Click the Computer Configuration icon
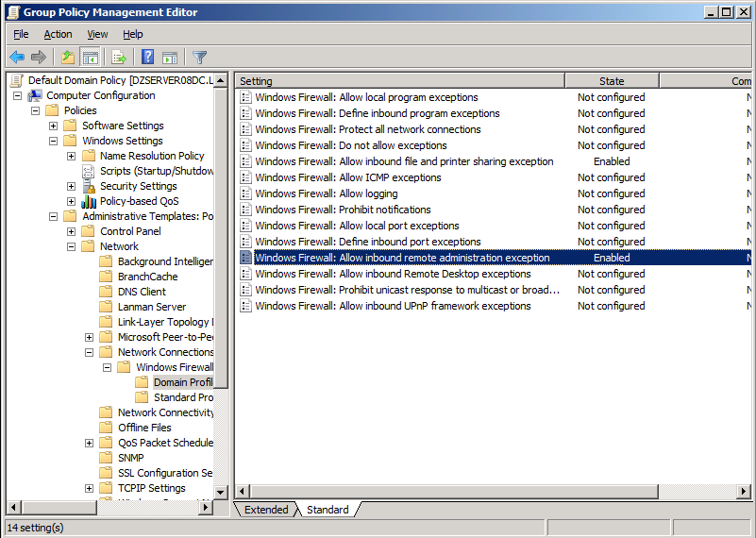756x538 pixels. click(x=35, y=95)
